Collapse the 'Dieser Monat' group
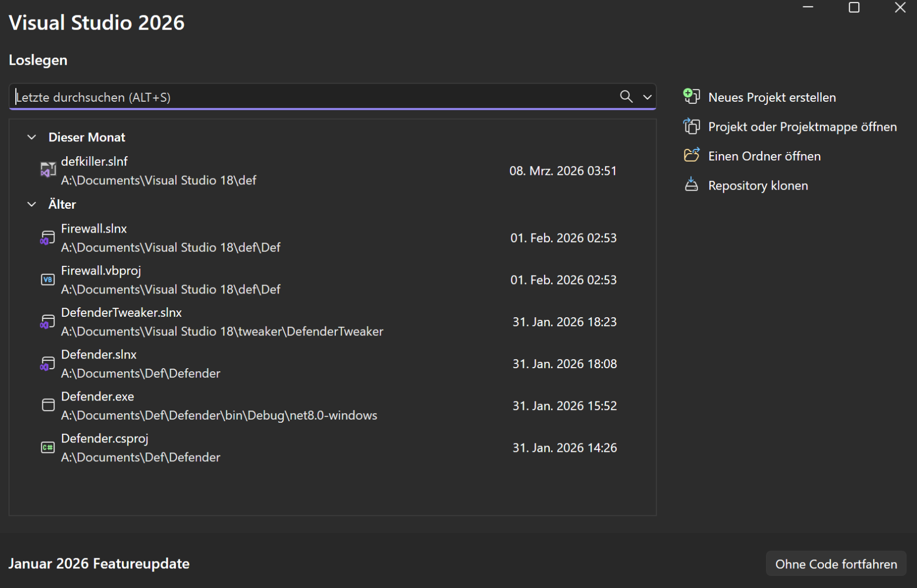The width and height of the screenshot is (917, 588). (x=32, y=137)
